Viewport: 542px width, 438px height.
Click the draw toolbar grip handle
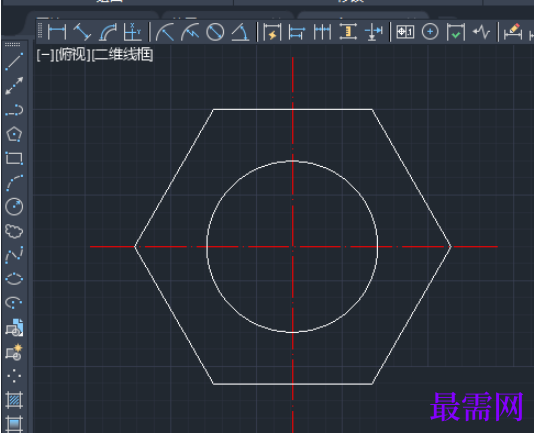[x=13, y=45]
